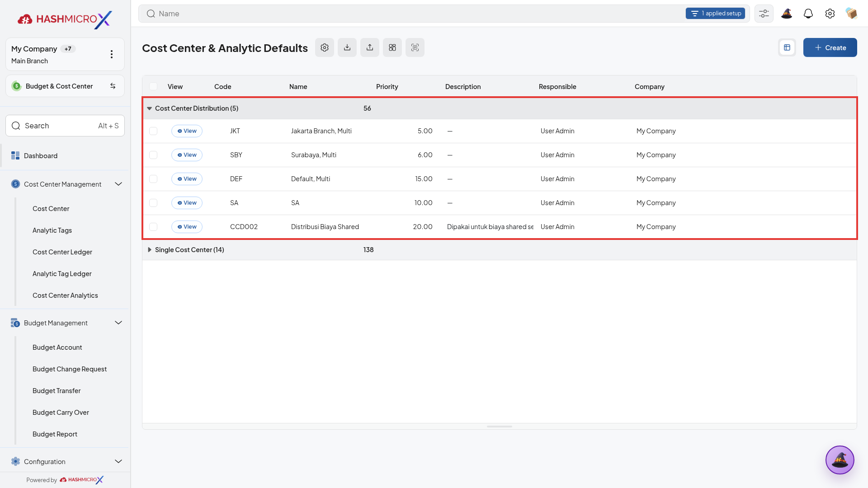Image resolution: width=868 pixels, height=488 pixels.
Task: Open the Analytic Tags menu item
Action: tap(52, 230)
